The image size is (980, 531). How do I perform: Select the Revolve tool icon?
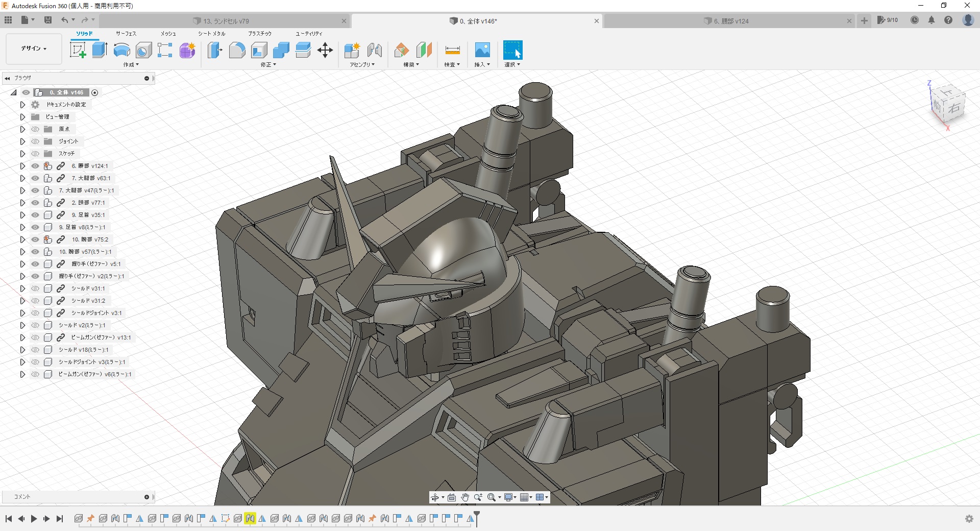tap(121, 50)
